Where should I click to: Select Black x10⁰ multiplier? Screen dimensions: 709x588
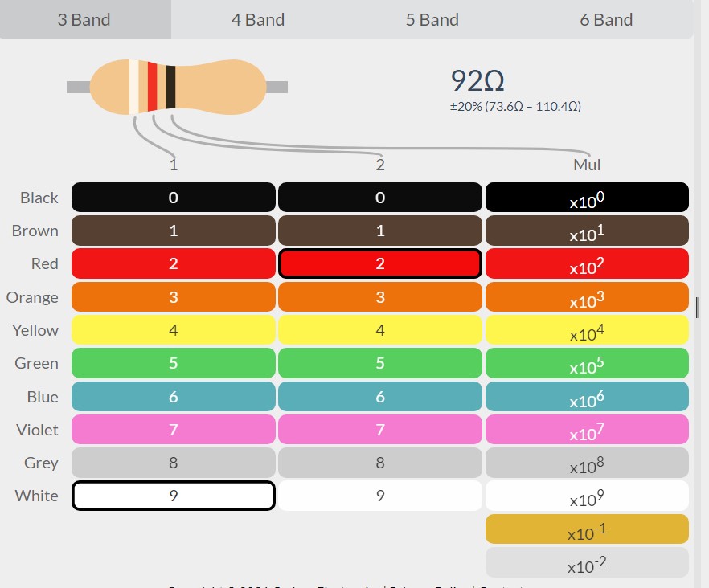click(x=587, y=197)
